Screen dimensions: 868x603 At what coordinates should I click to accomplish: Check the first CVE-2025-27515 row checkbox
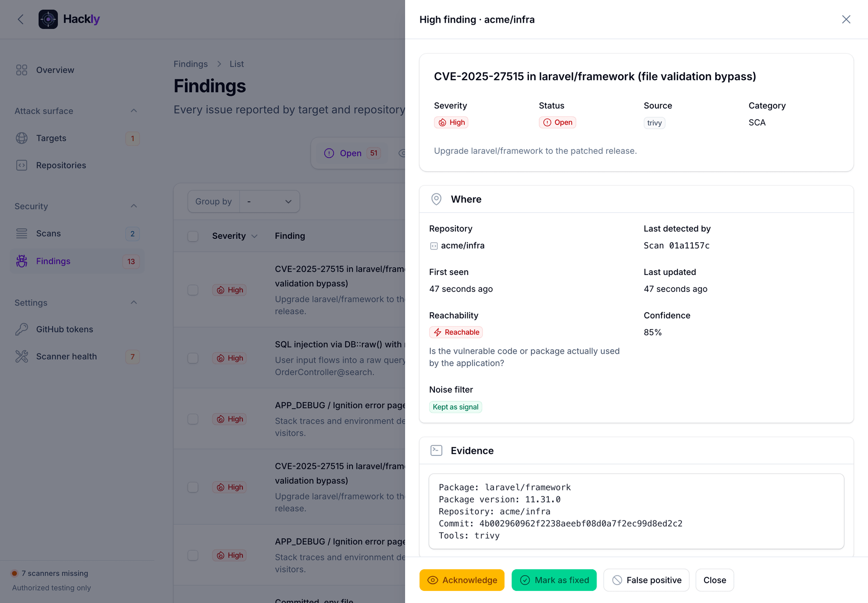click(193, 290)
